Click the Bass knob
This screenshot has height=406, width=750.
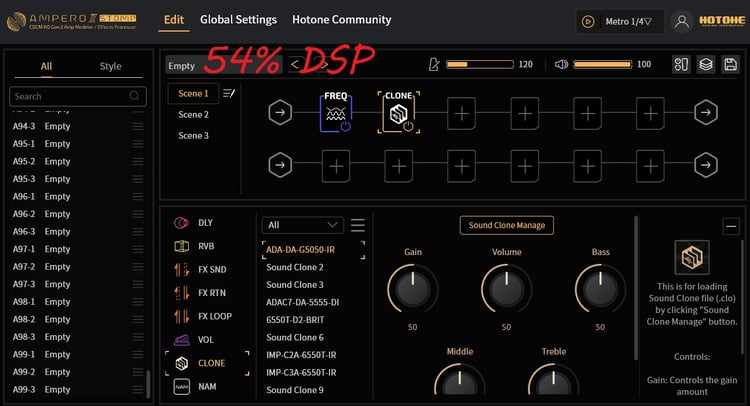click(x=600, y=288)
